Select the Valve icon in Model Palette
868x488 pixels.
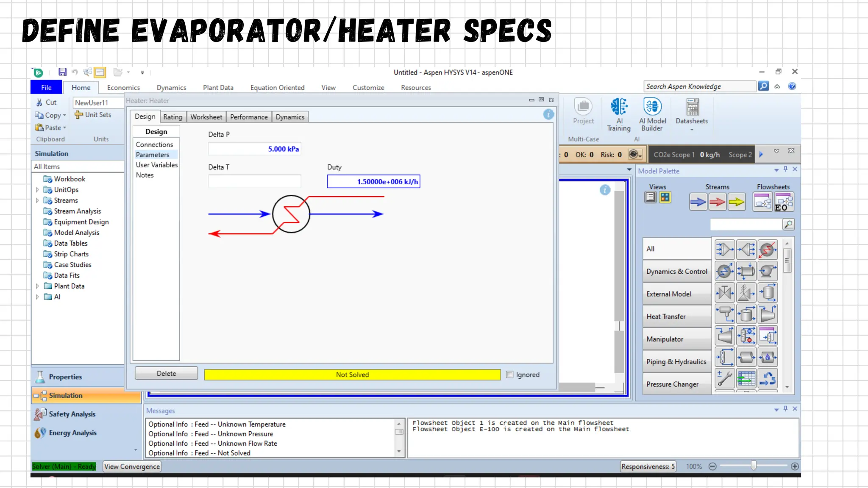point(725,293)
